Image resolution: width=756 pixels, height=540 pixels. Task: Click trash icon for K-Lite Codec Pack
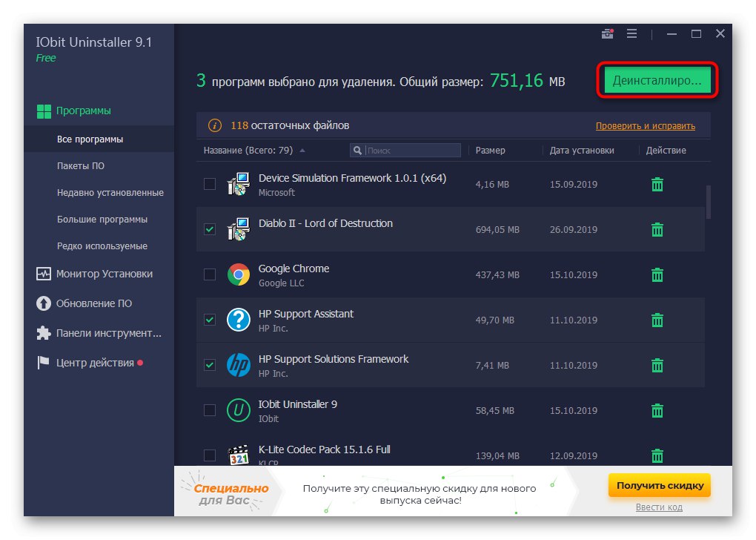[x=657, y=455]
